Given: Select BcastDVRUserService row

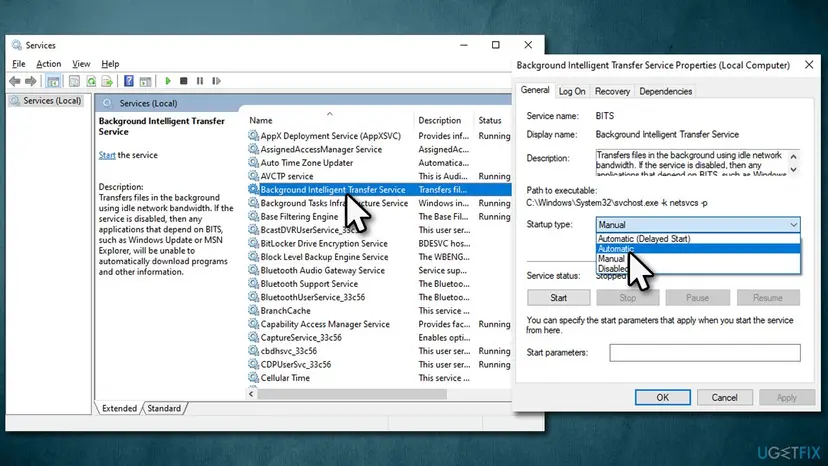Looking at the screenshot, I should pyautogui.click(x=379, y=230).
